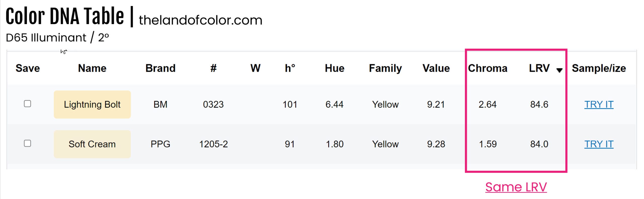Click the Value column header

pyautogui.click(x=436, y=68)
